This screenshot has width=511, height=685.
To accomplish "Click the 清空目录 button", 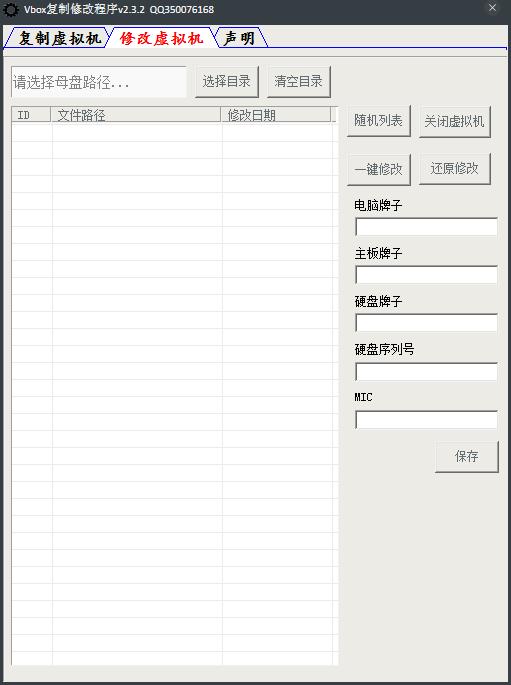I will tap(299, 81).
